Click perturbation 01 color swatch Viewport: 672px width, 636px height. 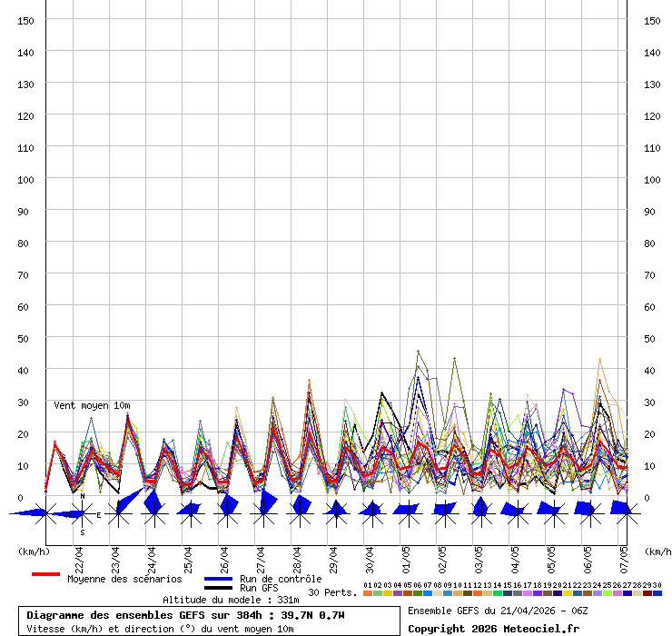tap(368, 593)
